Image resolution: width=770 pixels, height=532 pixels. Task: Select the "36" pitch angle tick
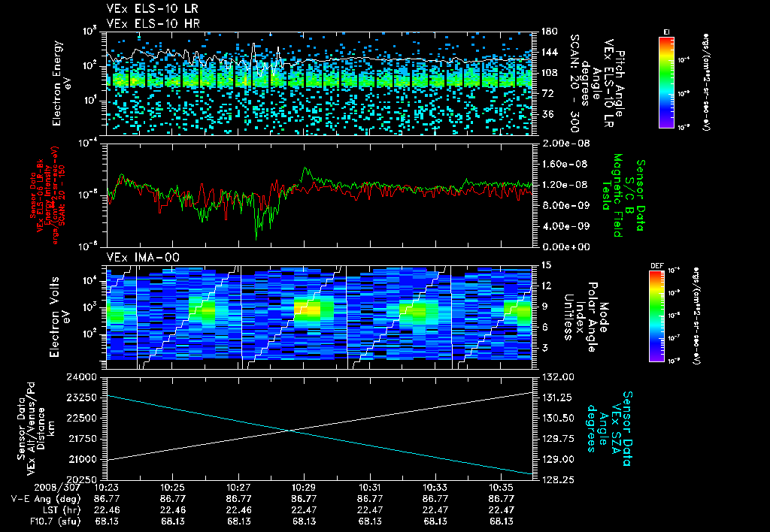pos(547,114)
